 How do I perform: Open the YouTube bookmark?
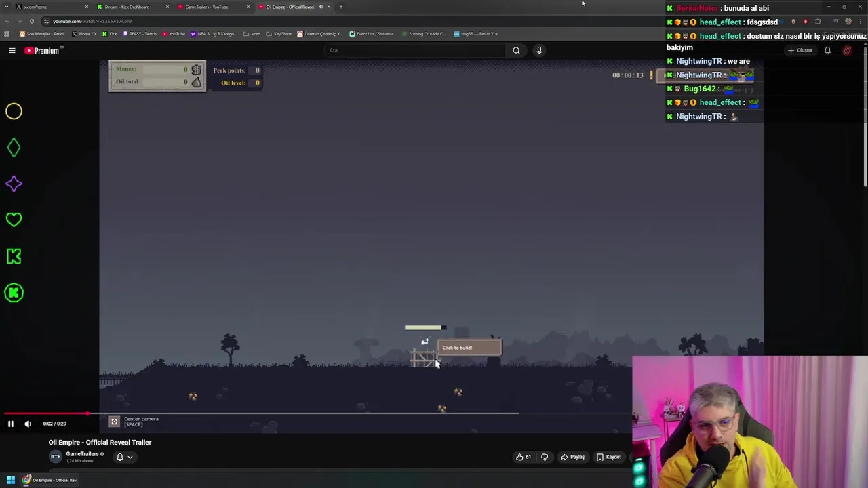coord(173,34)
